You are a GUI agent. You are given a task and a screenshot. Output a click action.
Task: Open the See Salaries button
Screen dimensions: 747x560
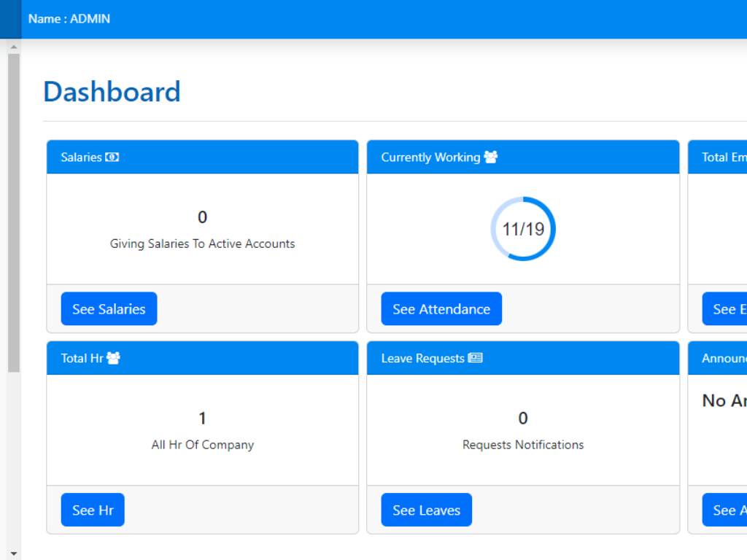pyautogui.click(x=109, y=309)
